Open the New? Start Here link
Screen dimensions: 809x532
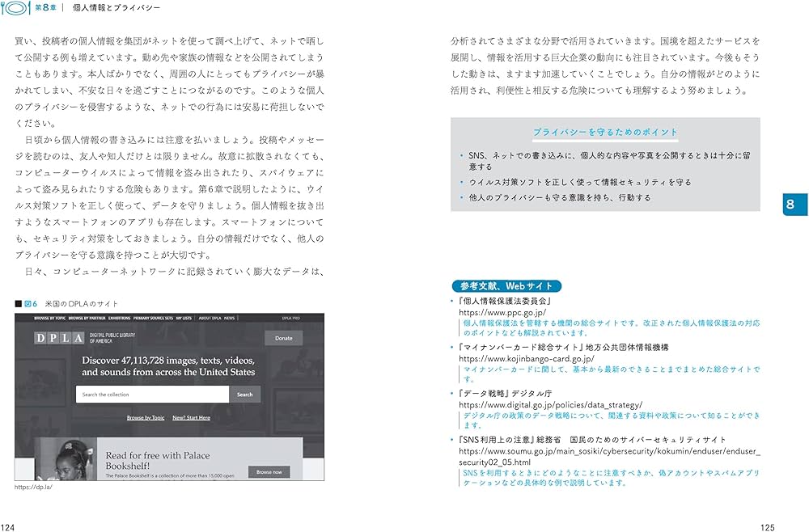(x=191, y=418)
